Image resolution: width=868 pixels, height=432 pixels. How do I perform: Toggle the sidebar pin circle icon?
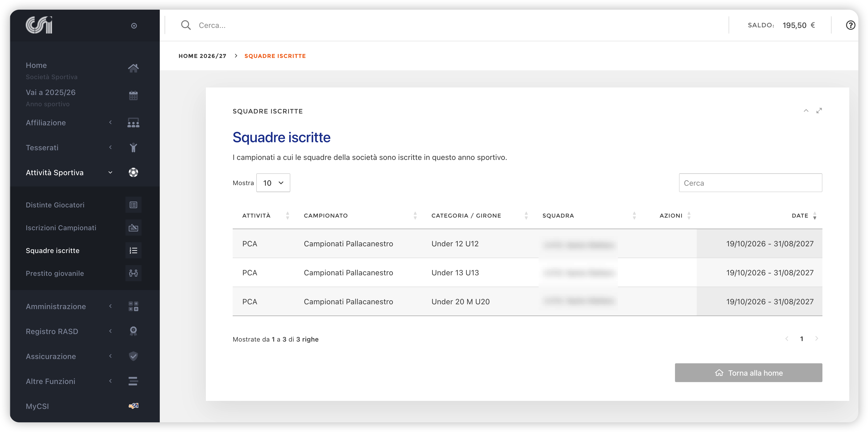(134, 26)
